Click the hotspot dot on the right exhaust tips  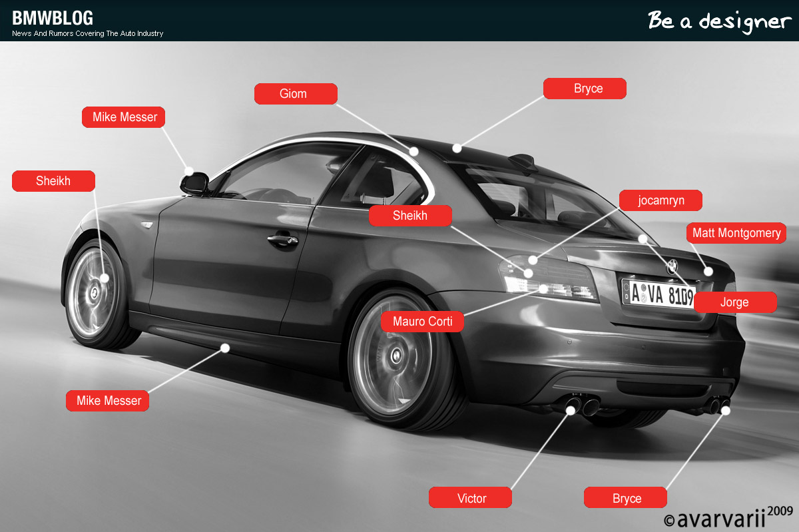coord(726,410)
